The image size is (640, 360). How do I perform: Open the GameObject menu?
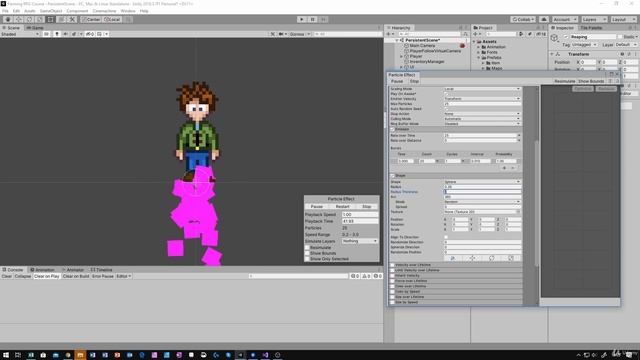pos(51,11)
